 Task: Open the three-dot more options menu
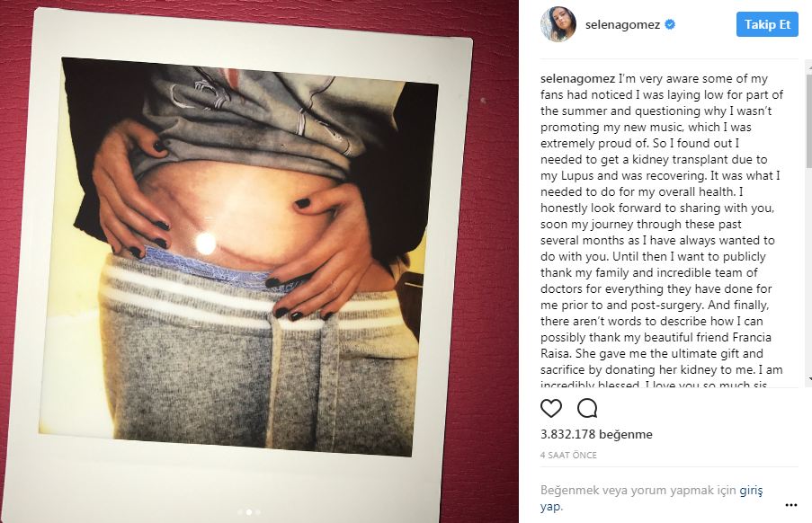click(790, 505)
